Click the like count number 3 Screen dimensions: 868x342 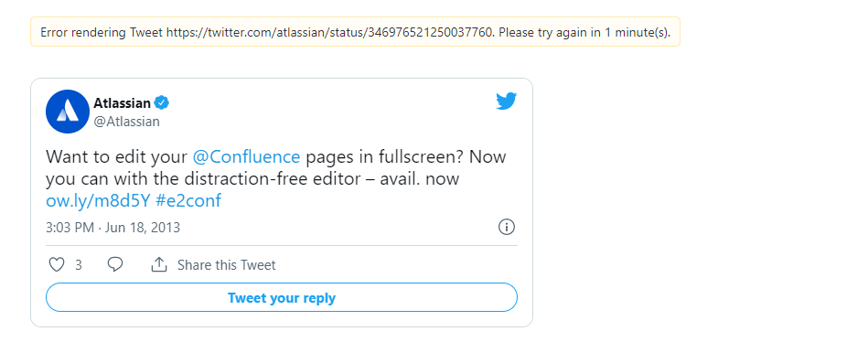point(79,265)
